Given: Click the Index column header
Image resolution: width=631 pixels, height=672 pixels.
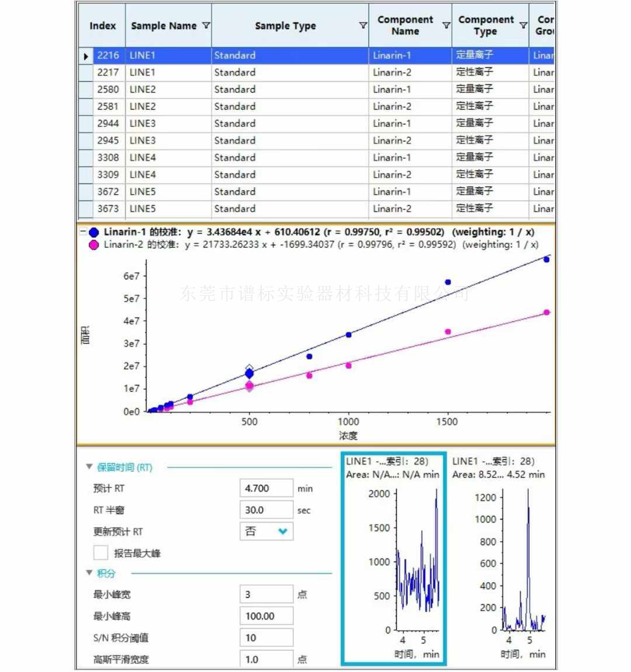Looking at the screenshot, I should pos(102,26).
